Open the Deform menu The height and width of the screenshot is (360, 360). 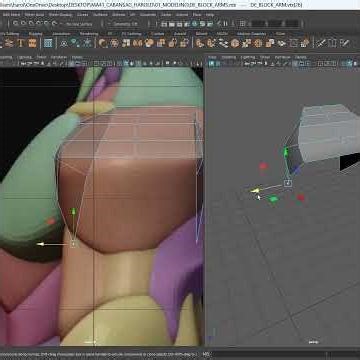(x=118, y=15)
